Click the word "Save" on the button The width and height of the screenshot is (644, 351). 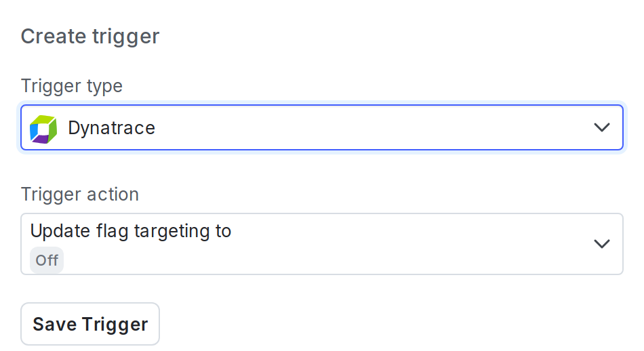54,325
